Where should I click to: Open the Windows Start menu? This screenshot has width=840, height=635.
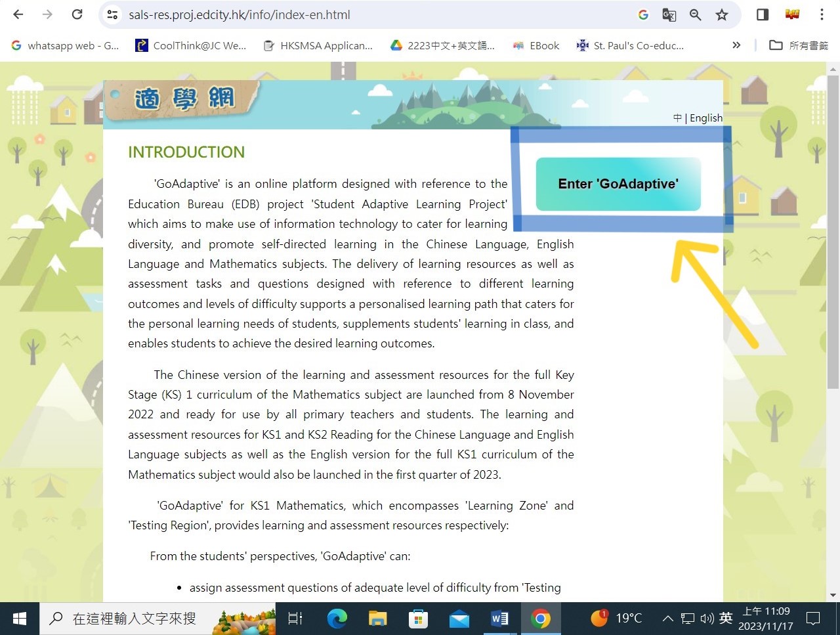(20, 619)
